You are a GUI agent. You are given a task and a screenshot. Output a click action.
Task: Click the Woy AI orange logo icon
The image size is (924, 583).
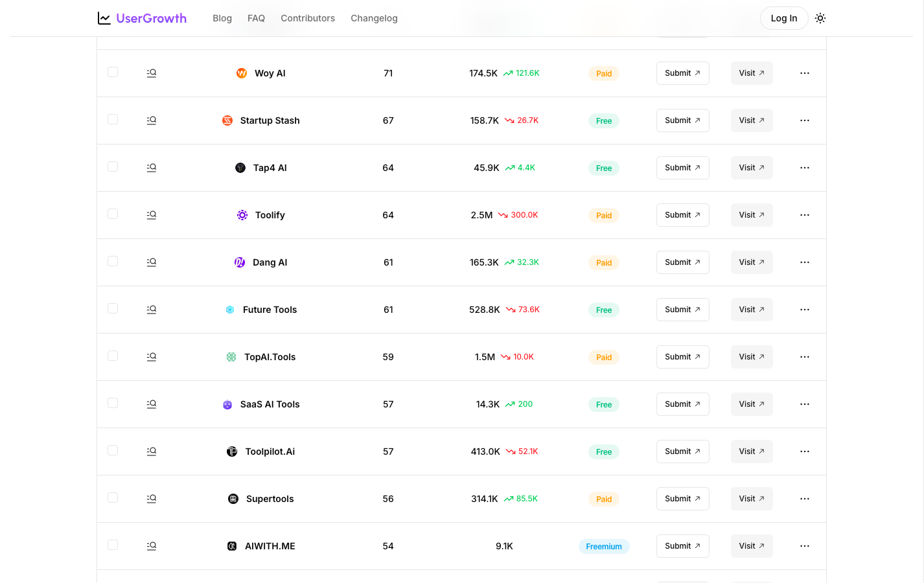click(241, 73)
